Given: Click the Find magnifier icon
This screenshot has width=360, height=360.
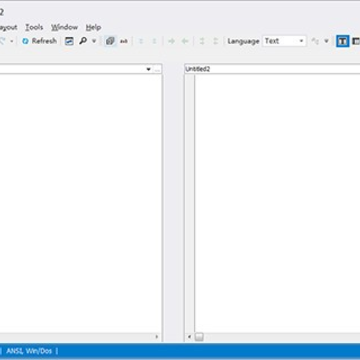Looking at the screenshot, I should 83,41.
